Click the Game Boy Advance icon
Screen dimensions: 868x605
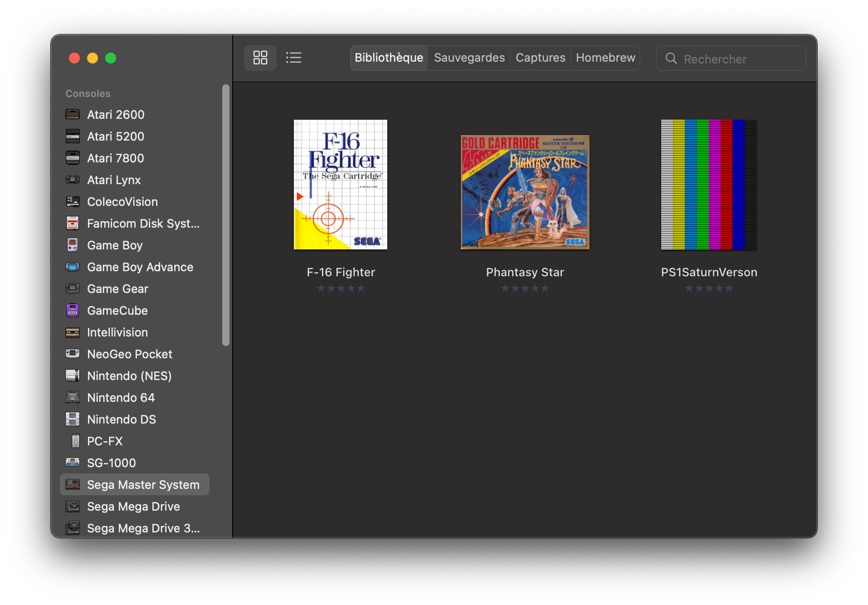tap(73, 267)
